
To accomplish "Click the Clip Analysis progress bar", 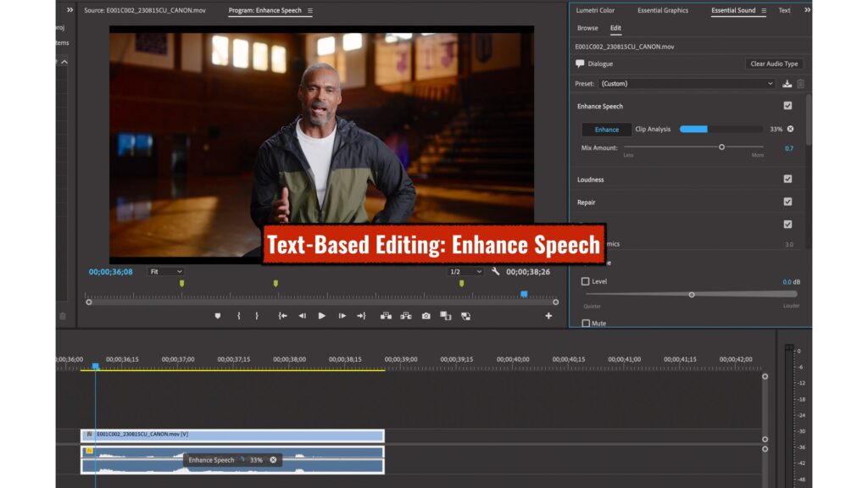I will click(x=721, y=129).
